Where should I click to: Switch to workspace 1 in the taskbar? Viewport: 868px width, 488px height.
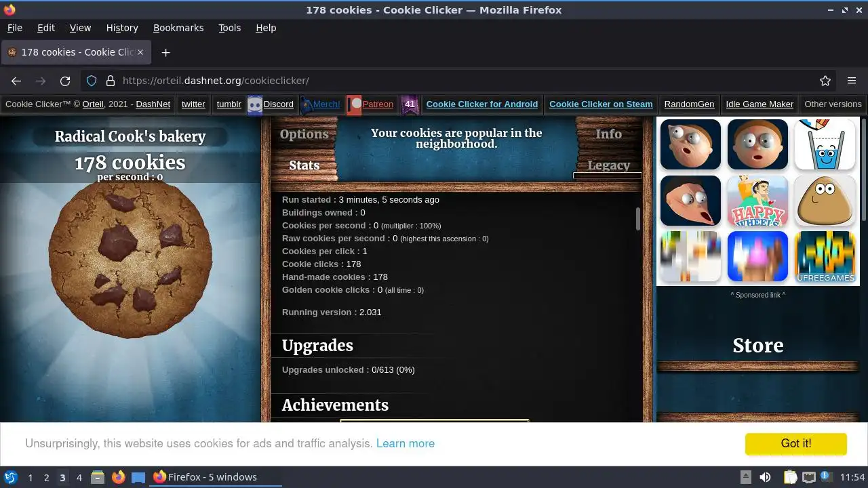(x=30, y=477)
